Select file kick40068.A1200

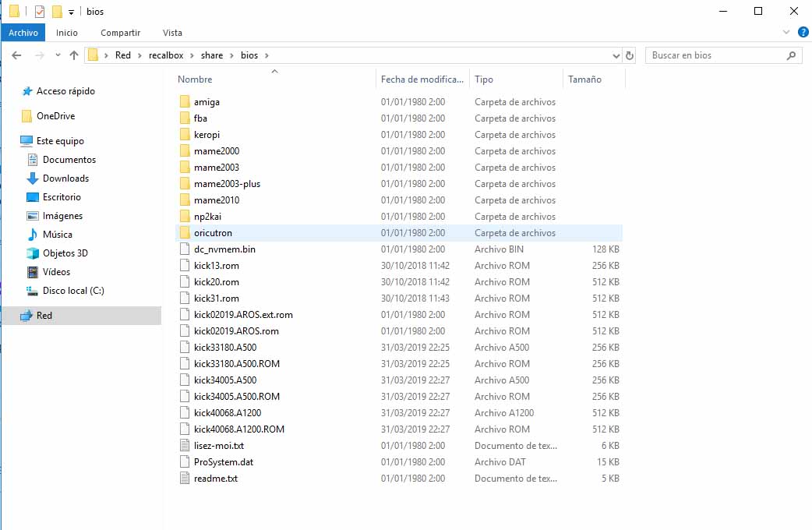pos(228,413)
